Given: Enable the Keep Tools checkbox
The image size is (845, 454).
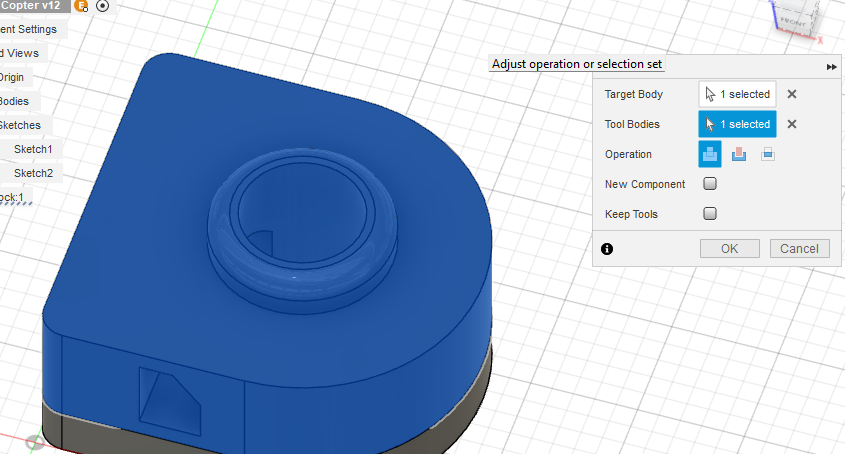Looking at the screenshot, I should pyautogui.click(x=710, y=214).
